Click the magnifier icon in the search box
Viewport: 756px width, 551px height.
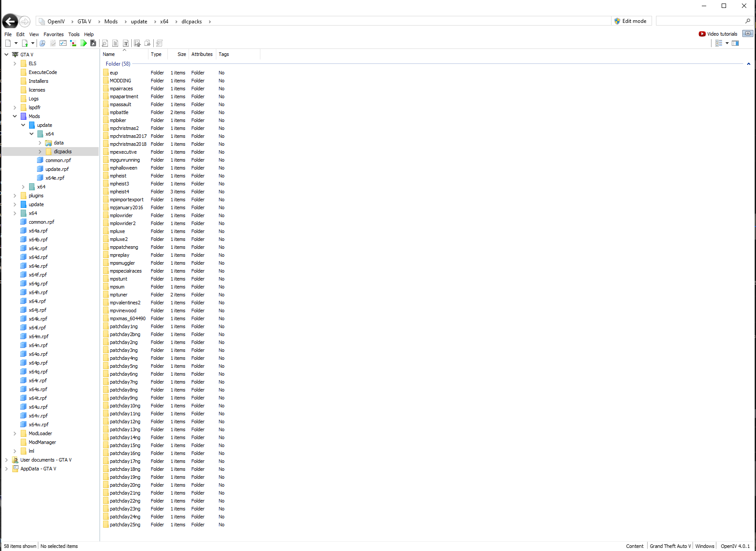pyautogui.click(x=748, y=21)
